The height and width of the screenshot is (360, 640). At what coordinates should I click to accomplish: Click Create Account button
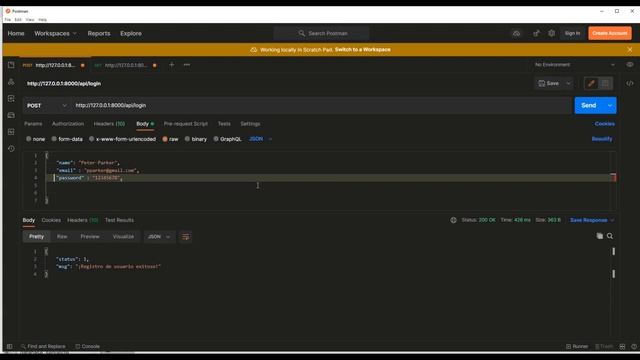610,33
